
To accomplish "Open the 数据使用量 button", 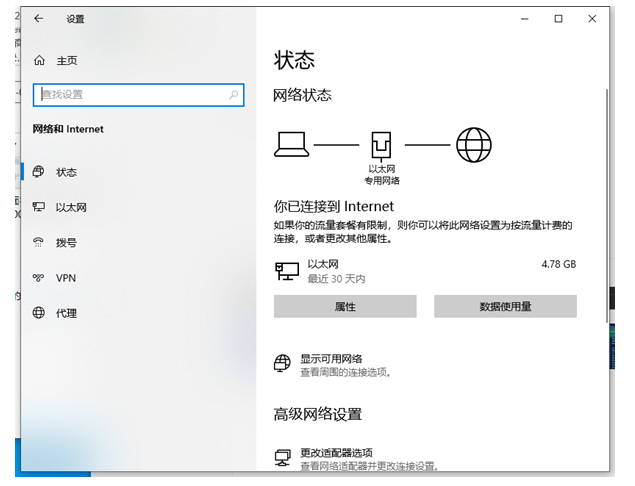I will (505, 307).
